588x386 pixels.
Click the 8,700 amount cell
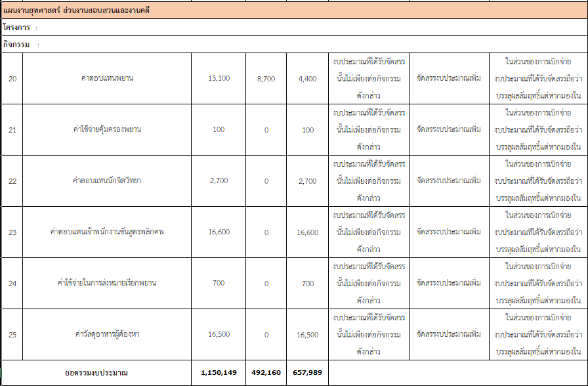click(266, 79)
